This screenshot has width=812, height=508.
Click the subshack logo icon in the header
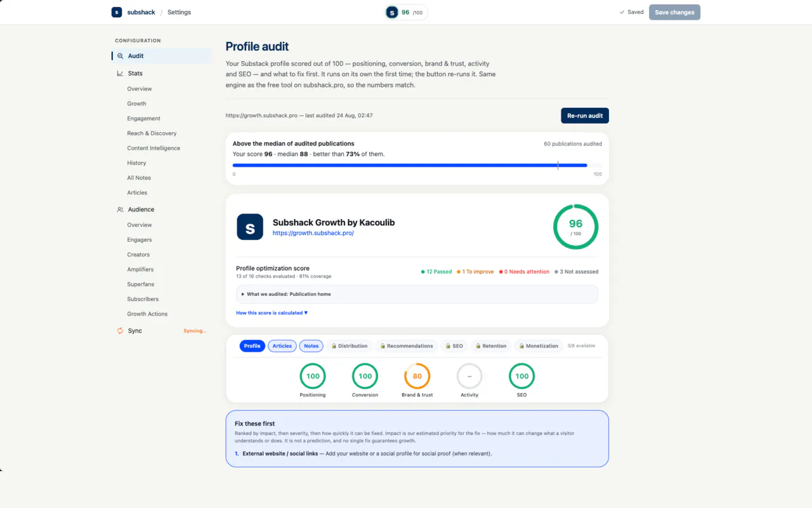[117, 12]
